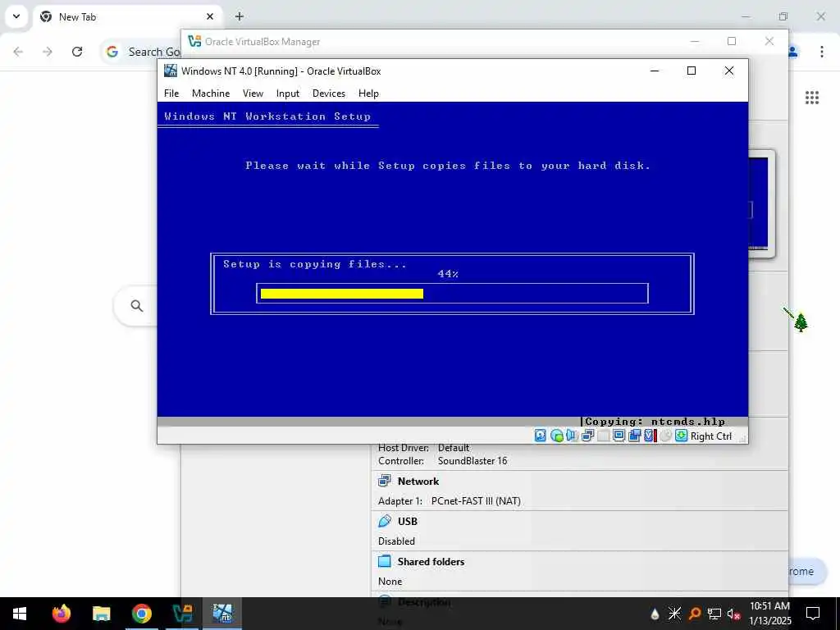
Task: Click the VirtualBox Manager title bar logo
Action: point(194,41)
